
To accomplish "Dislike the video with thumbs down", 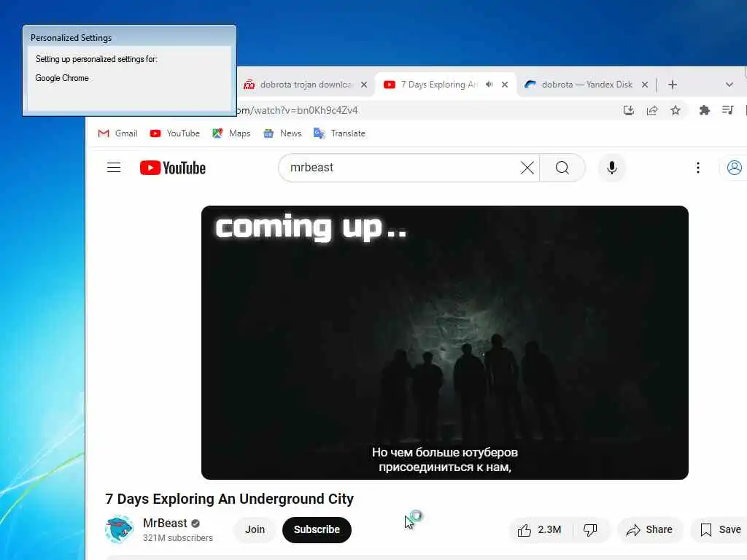I will click(591, 529).
